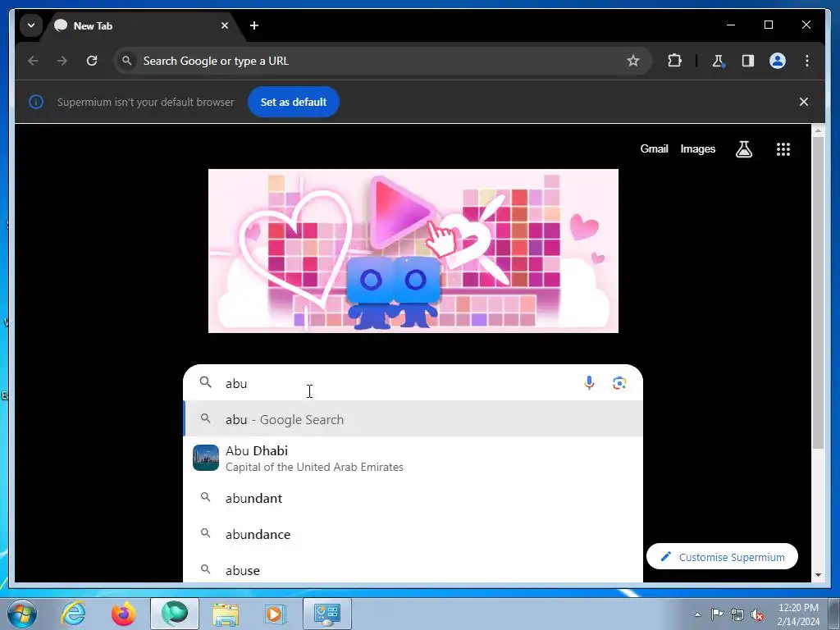
Task: Click the Abu Dhabi skyline thumbnail
Action: 206,458
